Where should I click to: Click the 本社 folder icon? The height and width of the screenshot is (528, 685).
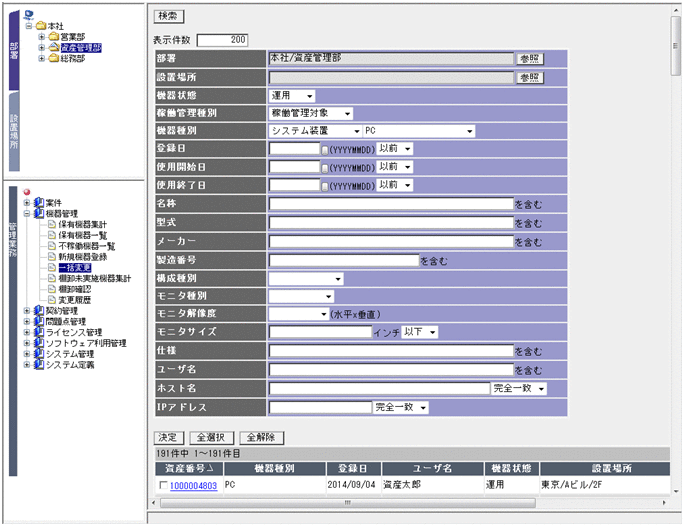tap(41, 26)
